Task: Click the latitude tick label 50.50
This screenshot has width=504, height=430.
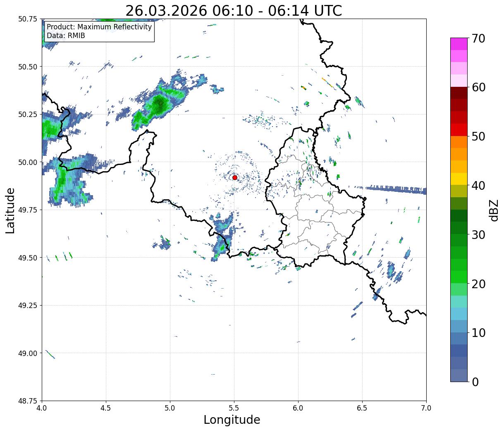Action: [x=28, y=67]
